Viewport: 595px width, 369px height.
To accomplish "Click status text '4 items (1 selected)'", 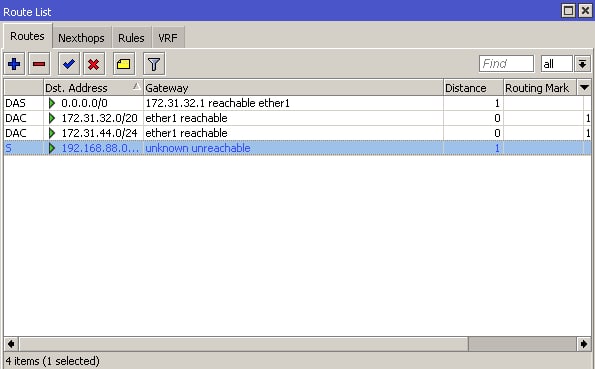I will (x=52, y=361).
